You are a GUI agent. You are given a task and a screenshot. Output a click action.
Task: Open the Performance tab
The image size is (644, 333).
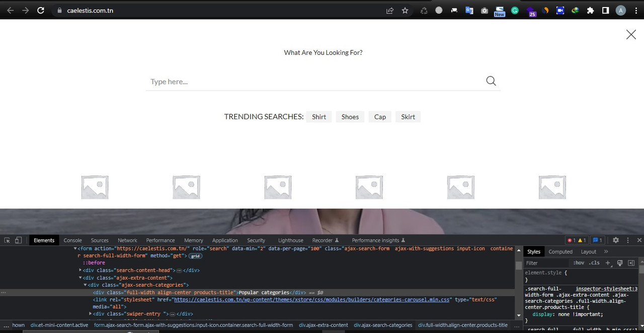tap(160, 240)
